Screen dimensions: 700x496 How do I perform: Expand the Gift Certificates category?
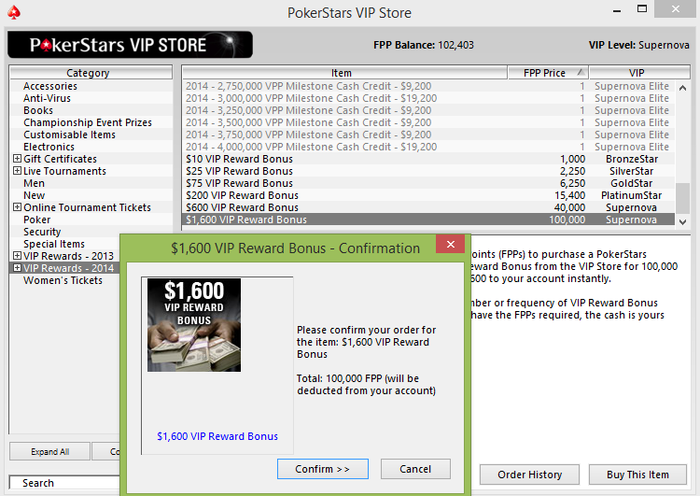[17, 158]
